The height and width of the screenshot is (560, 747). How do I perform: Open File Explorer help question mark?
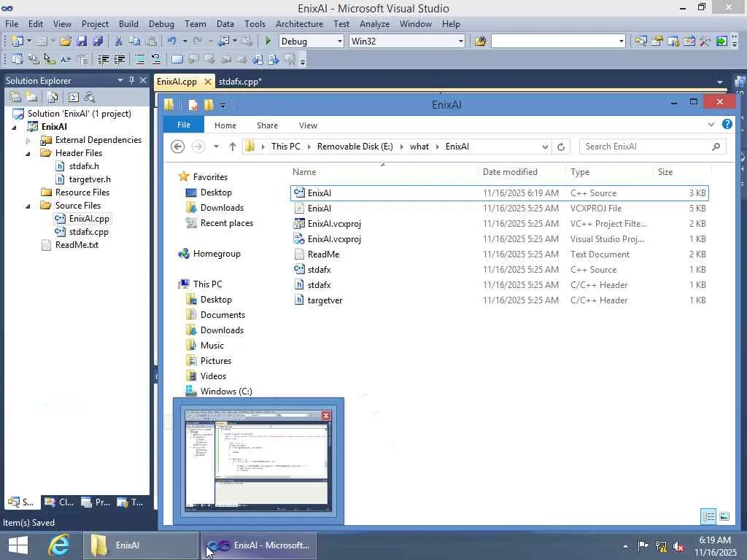pyautogui.click(x=727, y=124)
